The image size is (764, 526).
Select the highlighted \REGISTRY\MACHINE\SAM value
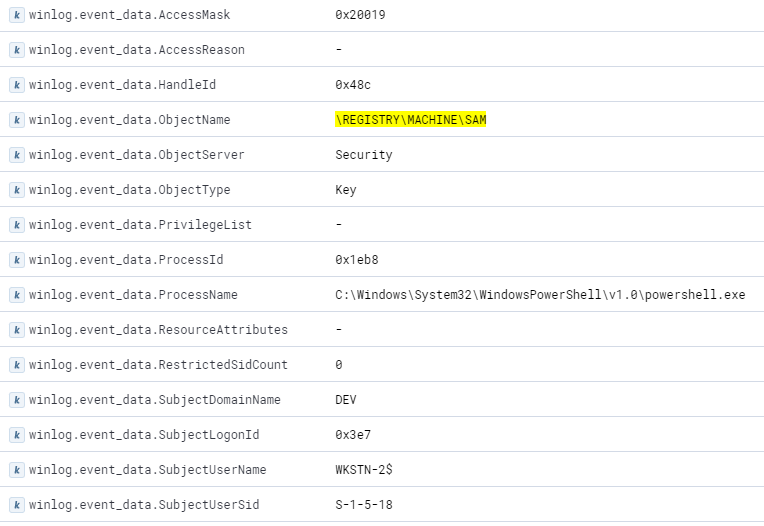pyautogui.click(x=410, y=120)
